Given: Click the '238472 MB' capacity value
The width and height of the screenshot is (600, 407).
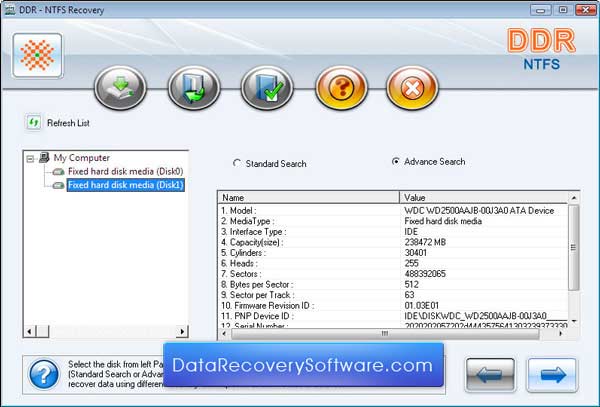Looking at the screenshot, I should (425, 242).
